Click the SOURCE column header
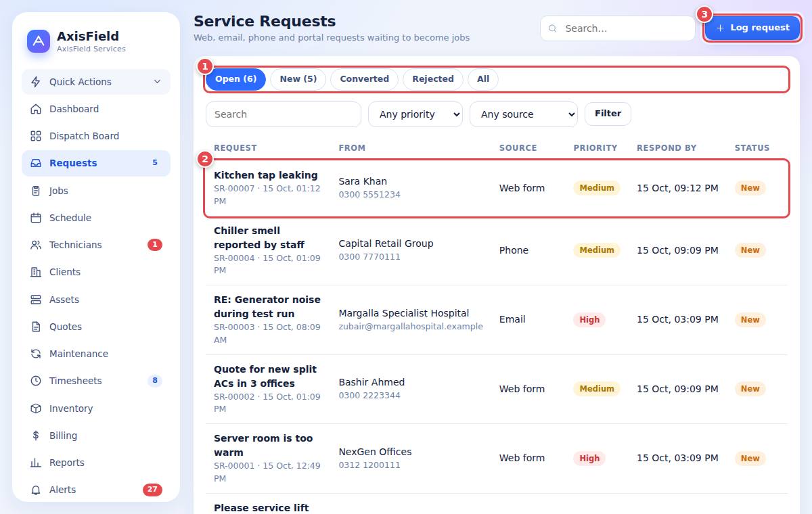This screenshot has height=514, width=812. point(518,147)
